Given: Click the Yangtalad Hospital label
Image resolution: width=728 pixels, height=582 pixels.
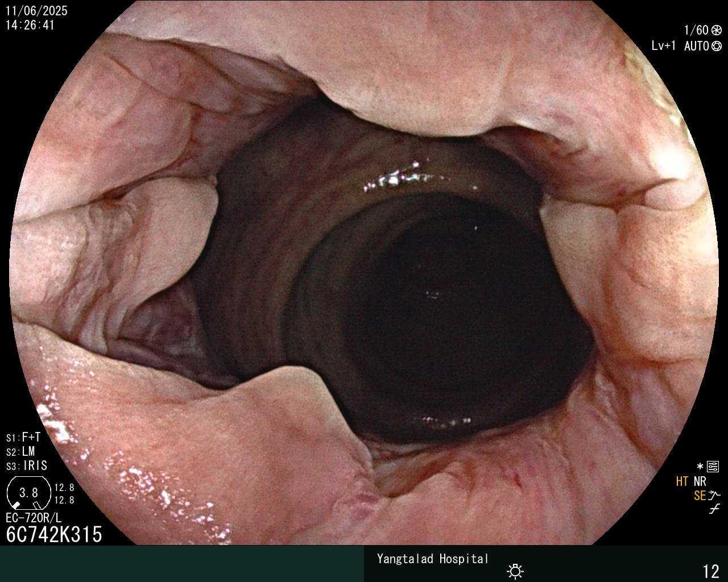Looking at the screenshot, I should [x=433, y=559].
